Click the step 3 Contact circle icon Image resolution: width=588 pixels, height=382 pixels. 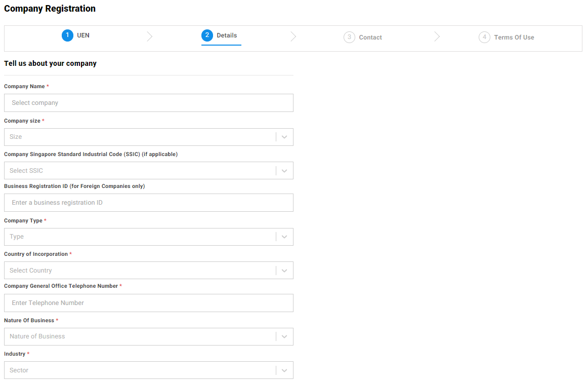click(x=349, y=37)
